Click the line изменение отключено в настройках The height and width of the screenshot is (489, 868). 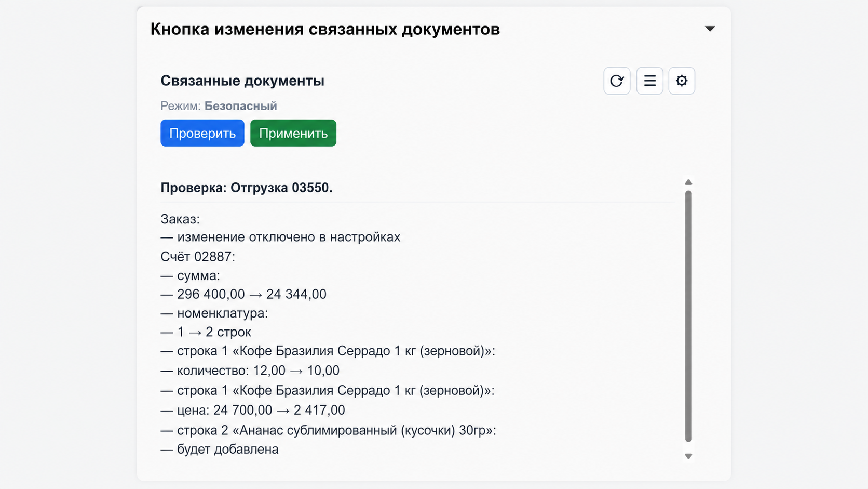point(280,237)
